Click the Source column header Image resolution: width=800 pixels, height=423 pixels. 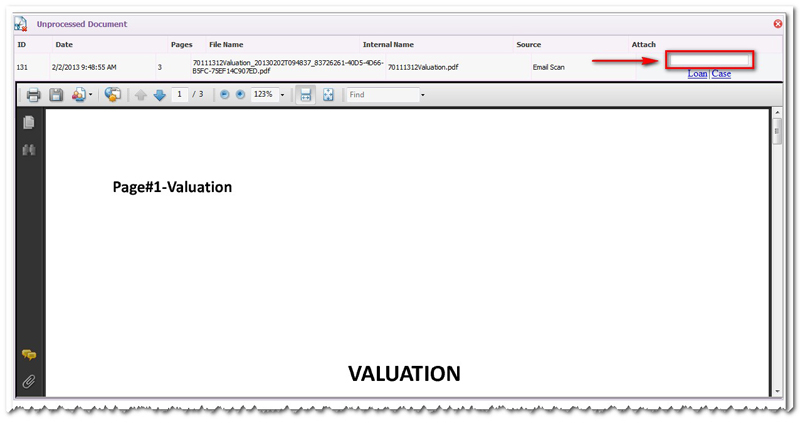529,44
